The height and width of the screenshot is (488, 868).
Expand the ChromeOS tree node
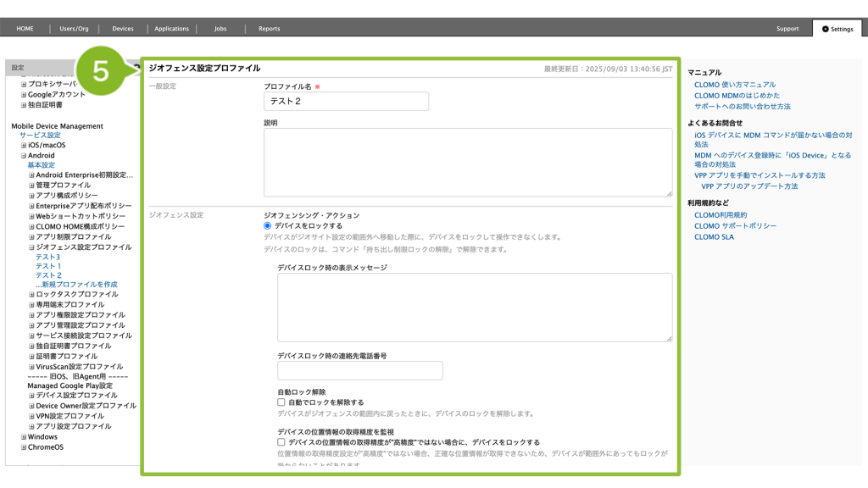pyautogui.click(x=24, y=447)
